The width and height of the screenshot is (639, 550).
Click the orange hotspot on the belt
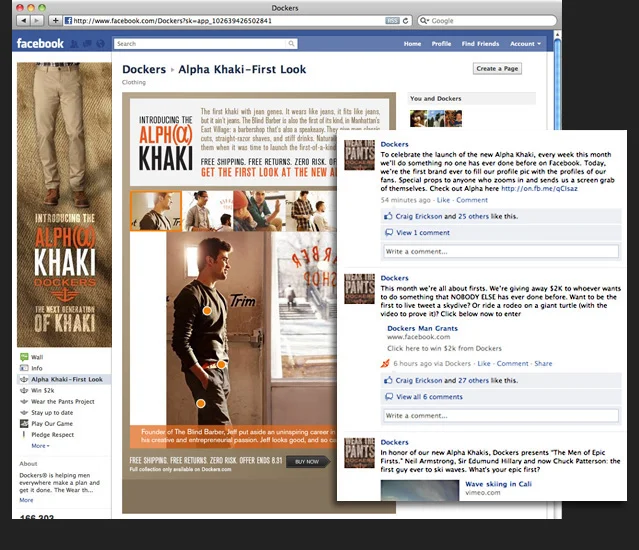point(221,364)
